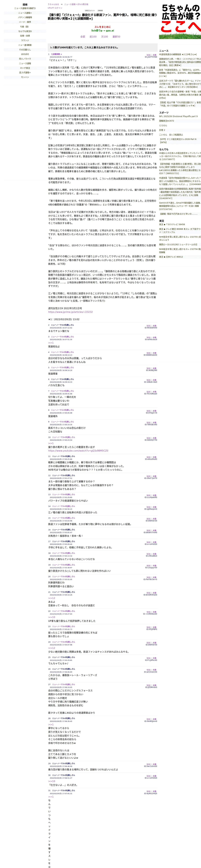The image size is (201, 868).
Task: Show all posts with 全部
Action: pos(83,37)
